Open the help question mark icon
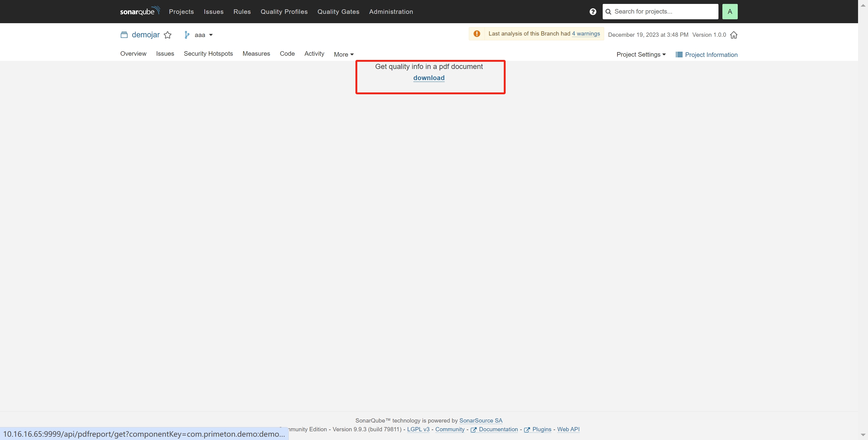The image size is (868, 440). coord(593,12)
